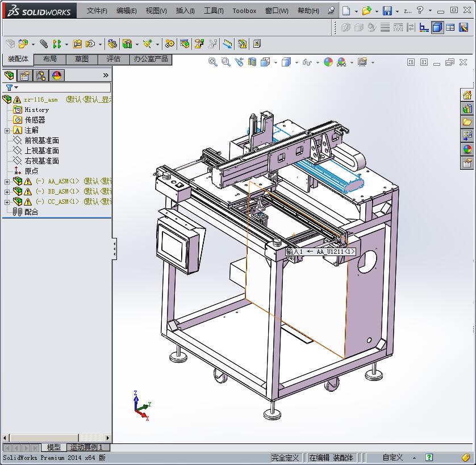This screenshot has height=465, width=476.
Task: Open Move Component dropdown arrow
Action: pos(100,45)
